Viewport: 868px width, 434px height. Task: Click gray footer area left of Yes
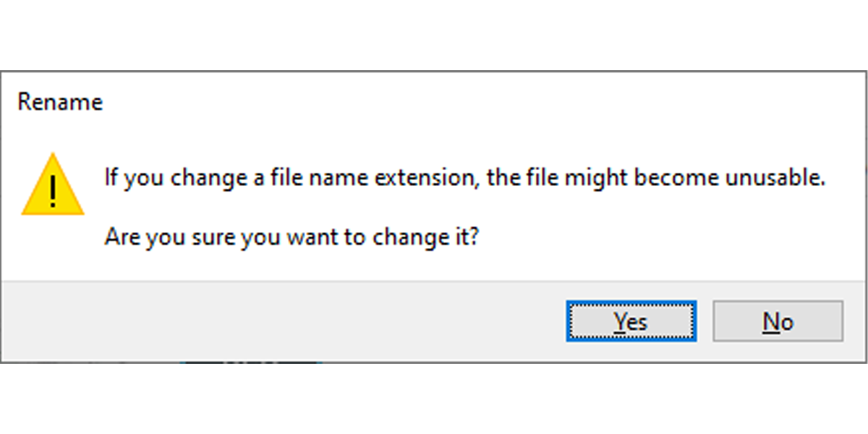(x=289, y=321)
